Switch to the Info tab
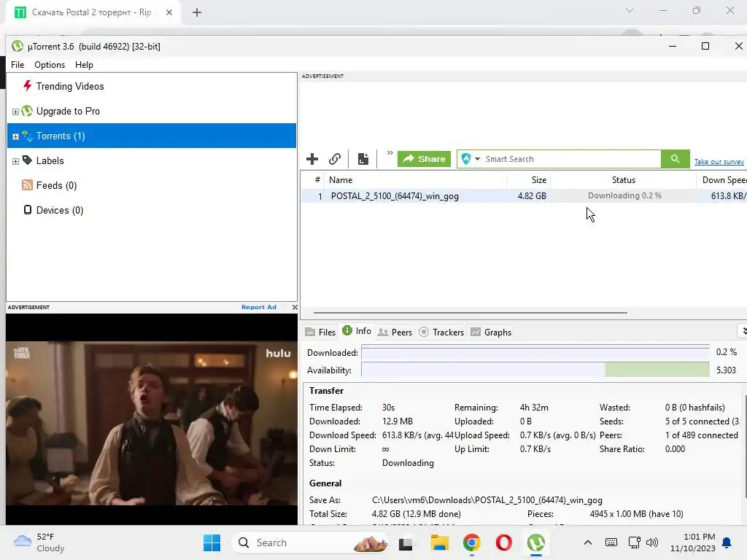The height and width of the screenshot is (560, 747). [357, 331]
